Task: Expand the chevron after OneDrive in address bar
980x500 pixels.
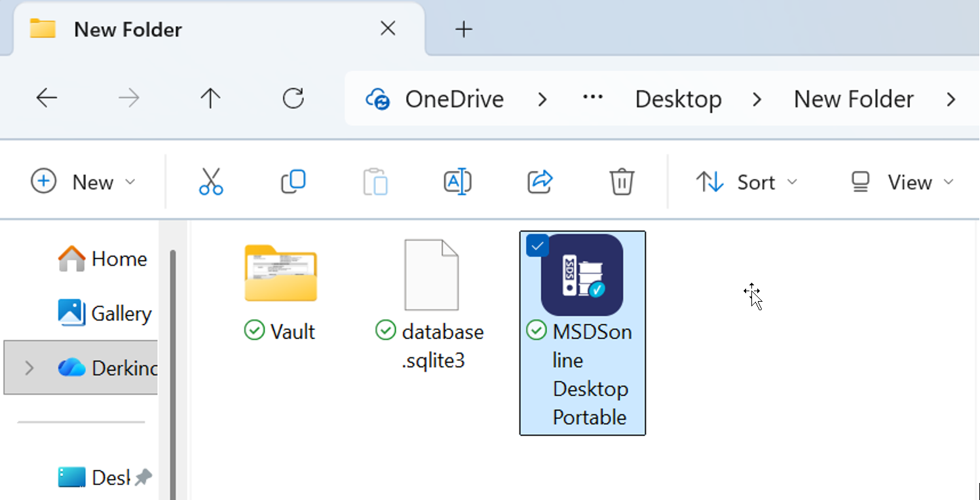Action: (542, 99)
